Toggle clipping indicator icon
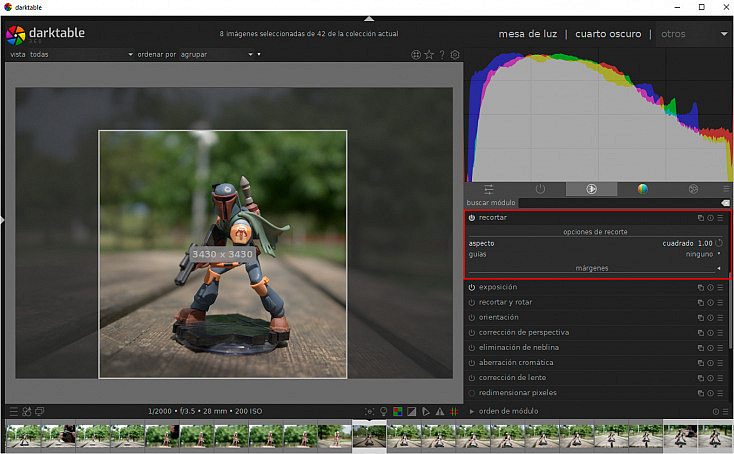Viewport: 734px width, 454px height. pyautogui.click(x=411, y=411)
